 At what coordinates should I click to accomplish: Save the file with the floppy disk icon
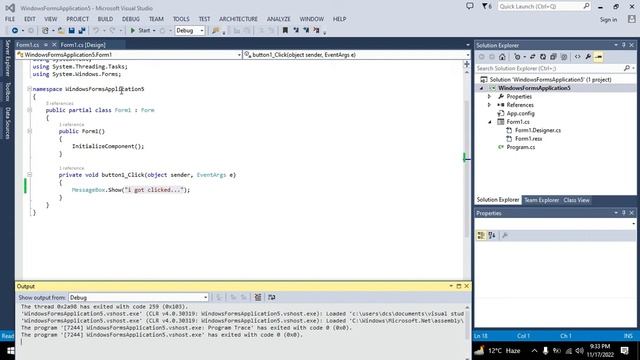(x=71, y=31)
